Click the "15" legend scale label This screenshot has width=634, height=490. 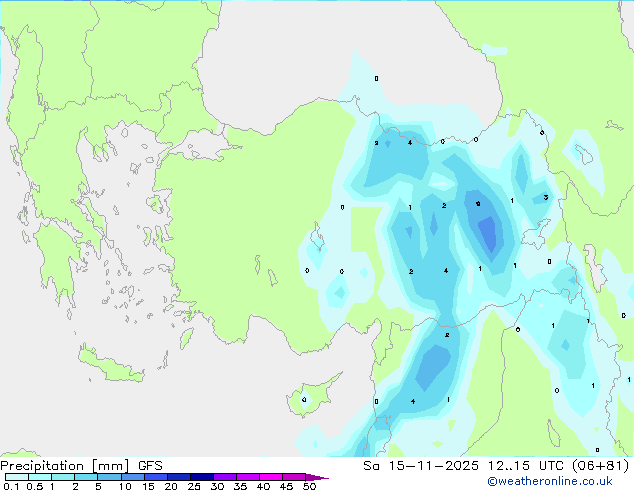pos(148,486)
